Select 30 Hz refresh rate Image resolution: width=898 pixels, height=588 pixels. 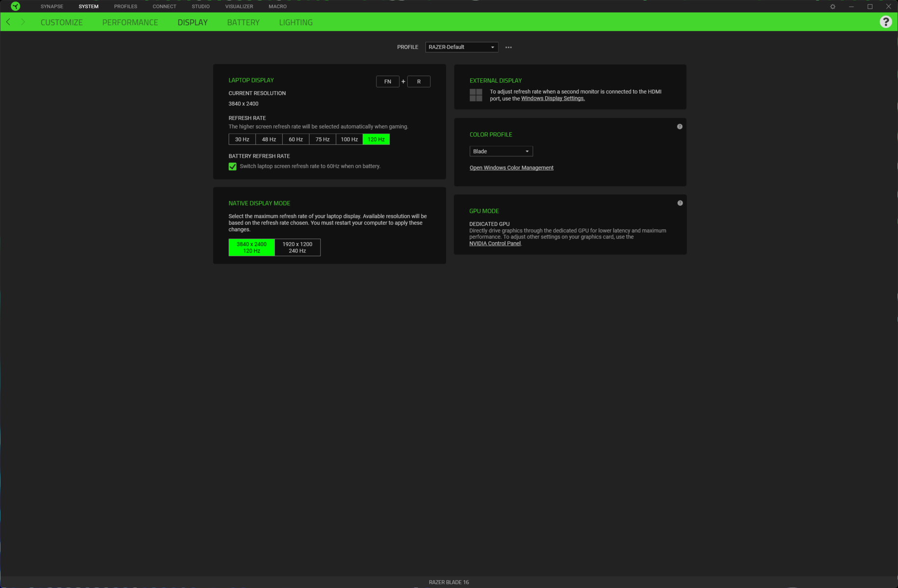tap(242, 140)
